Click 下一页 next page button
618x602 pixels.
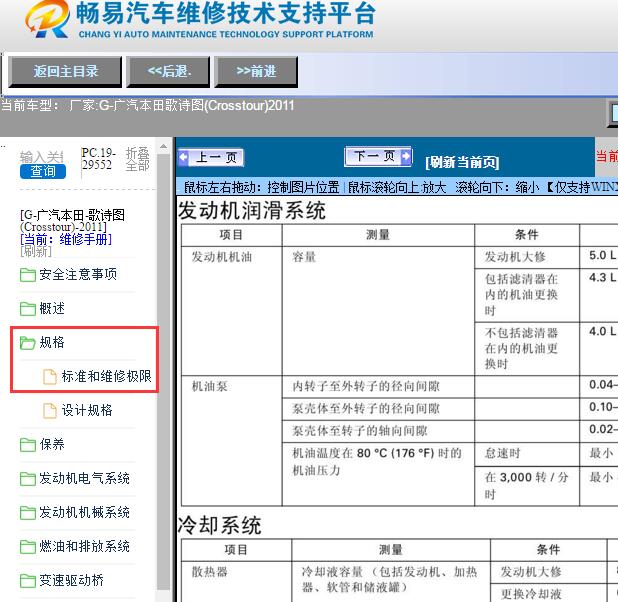pos(378,156)
